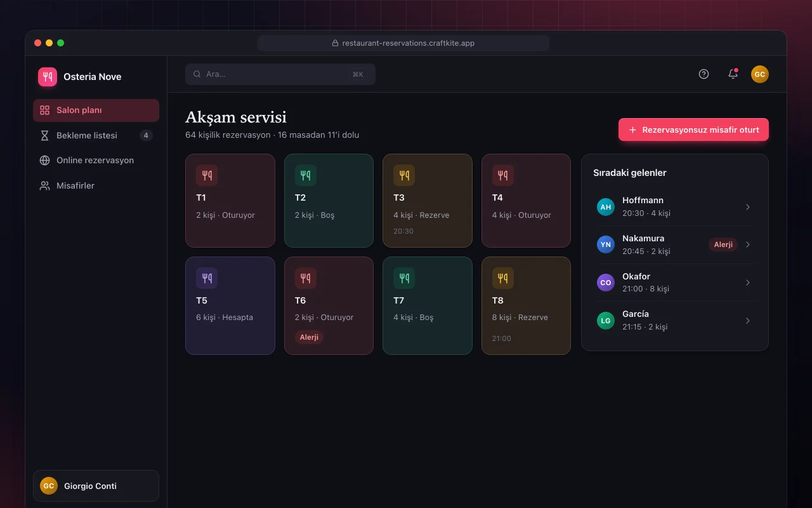Click the fork icon on table T7
Viewport: 812px width, 508px height.
pos(404,278)
